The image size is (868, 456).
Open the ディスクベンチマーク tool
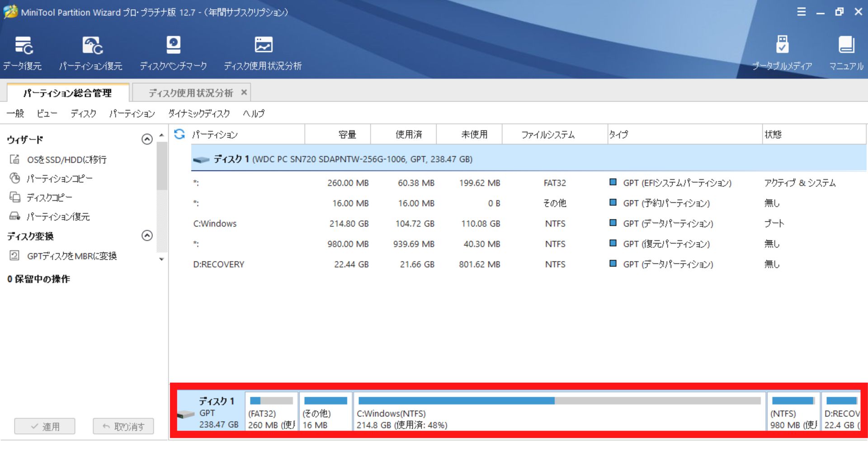click(173, 53)
